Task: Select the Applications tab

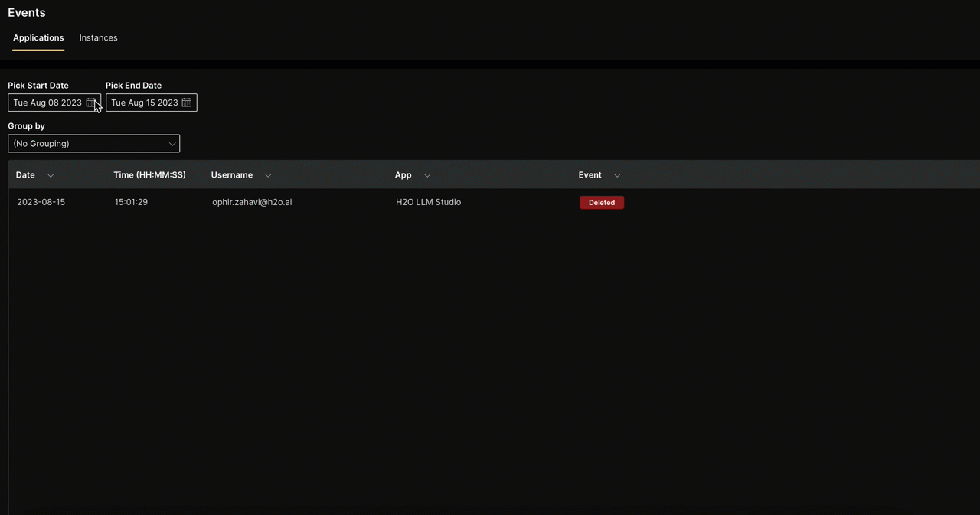Action: (38, 37)
